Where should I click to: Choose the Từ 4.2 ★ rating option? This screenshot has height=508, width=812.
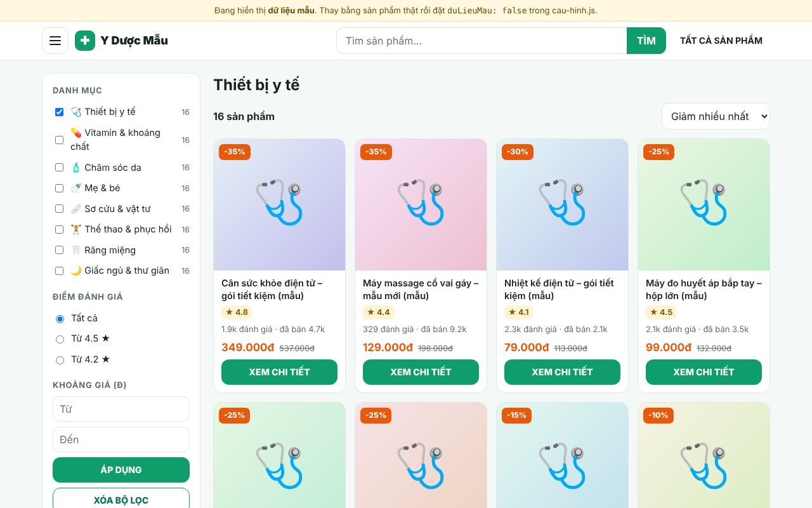[60, 360]
